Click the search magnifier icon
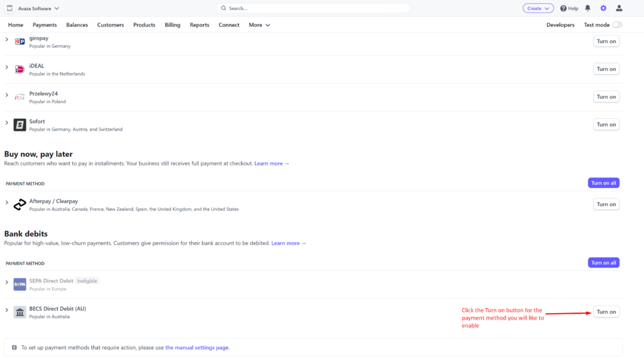This screenshot has width=644, height=361. [223, 8]
